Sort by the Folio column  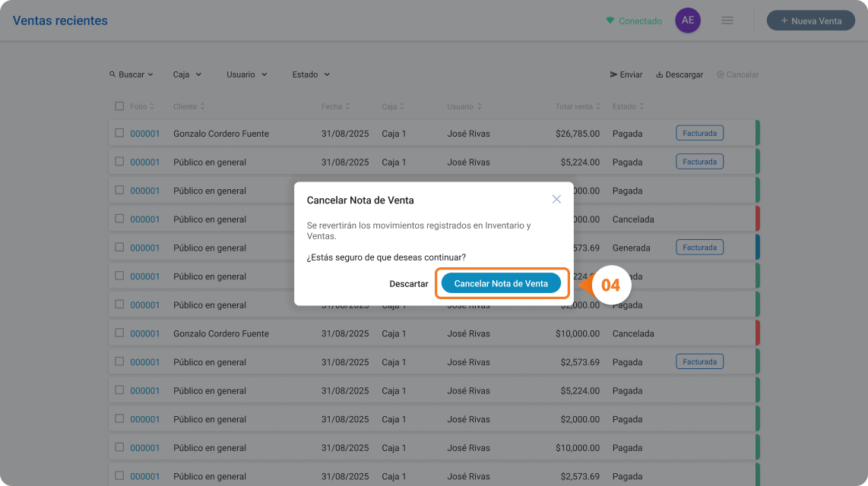pos(142,107)
